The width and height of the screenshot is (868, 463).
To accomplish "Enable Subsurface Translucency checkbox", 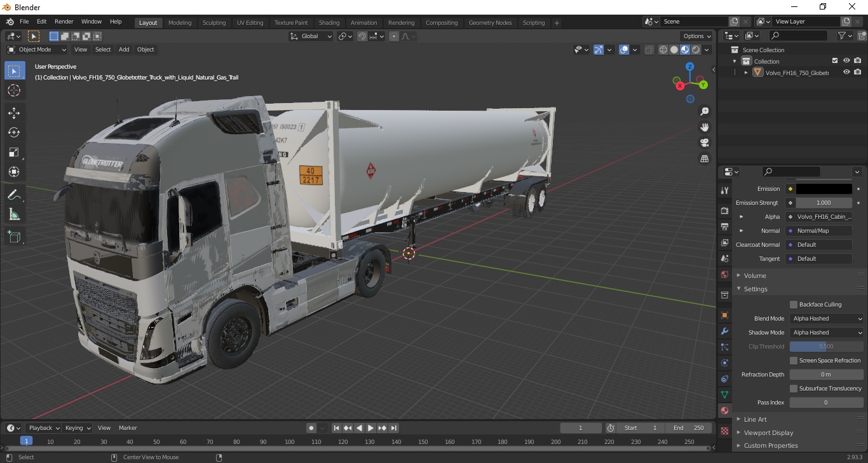I will click(x=794, y=389).
